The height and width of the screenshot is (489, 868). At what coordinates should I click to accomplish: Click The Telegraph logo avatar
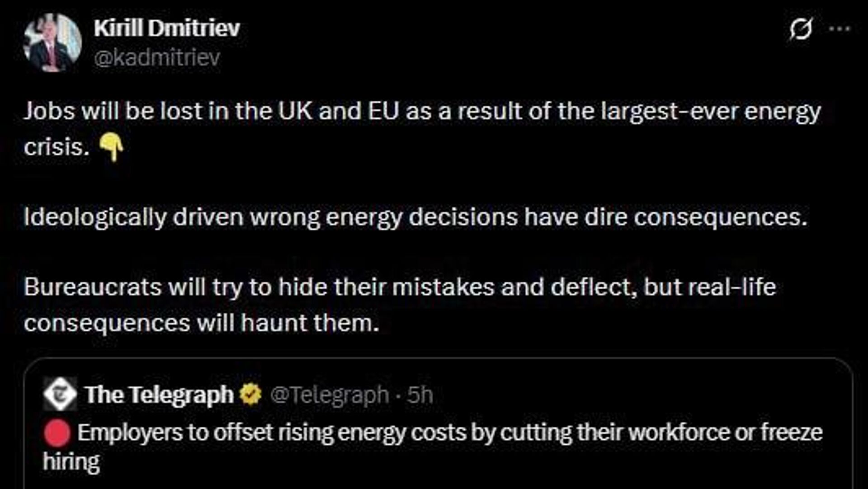pyautogui.click(x=60, y=394)
